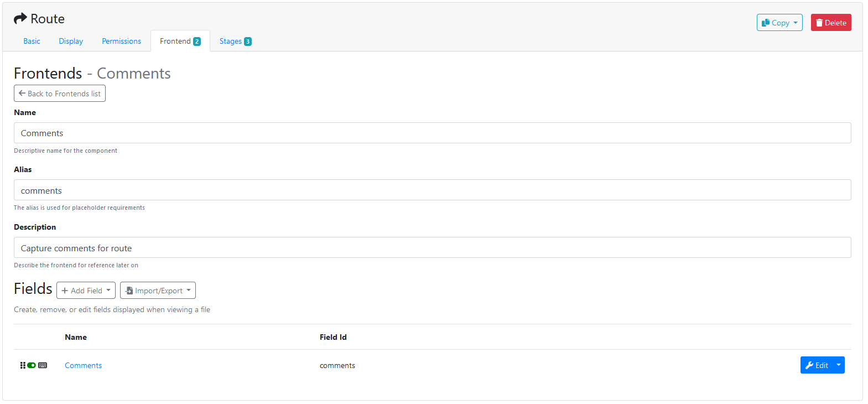
Task: Click into the Description text box
Action: [432, 247]
